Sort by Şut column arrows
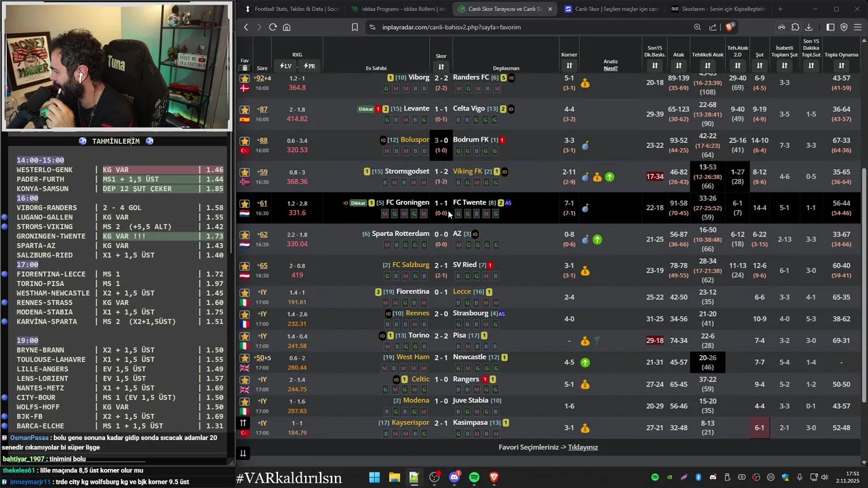This screenshot has width=868, height=488. [x=759, y=66]
